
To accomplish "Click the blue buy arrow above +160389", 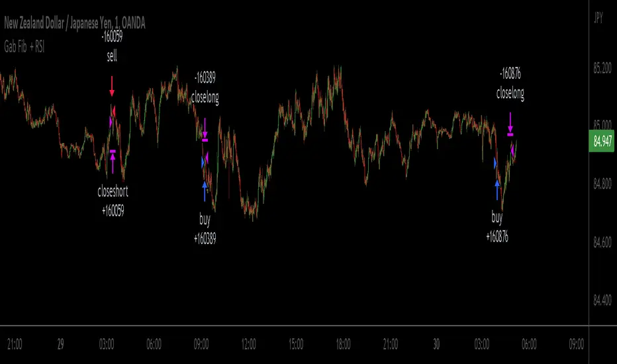I will pos(205,191).
